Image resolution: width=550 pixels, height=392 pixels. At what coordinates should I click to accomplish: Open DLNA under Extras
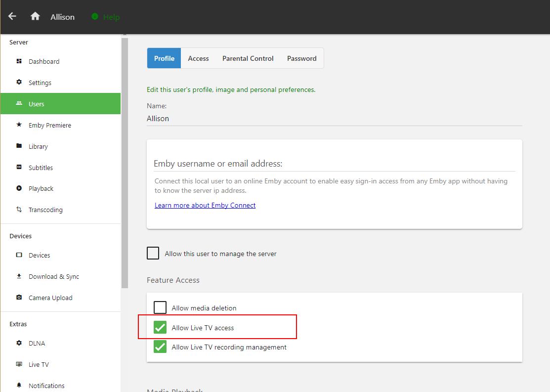coord(61,343)
